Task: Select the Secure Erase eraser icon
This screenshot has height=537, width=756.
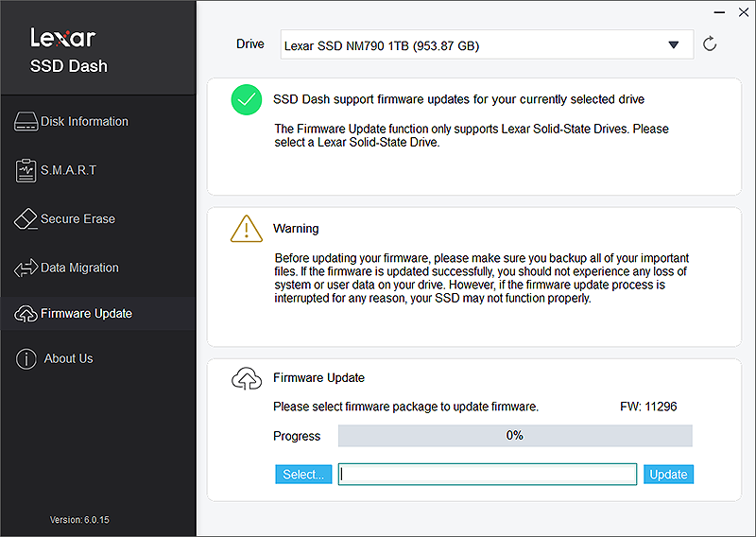Action: coord(26,219)
